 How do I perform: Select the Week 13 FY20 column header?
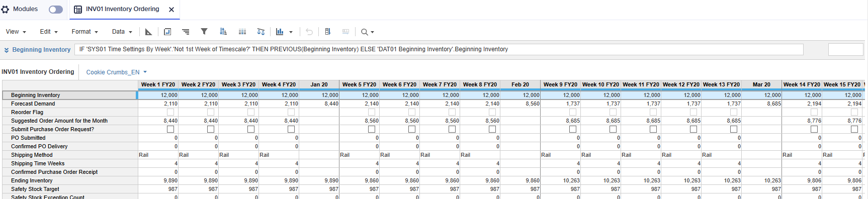[721, 84]
